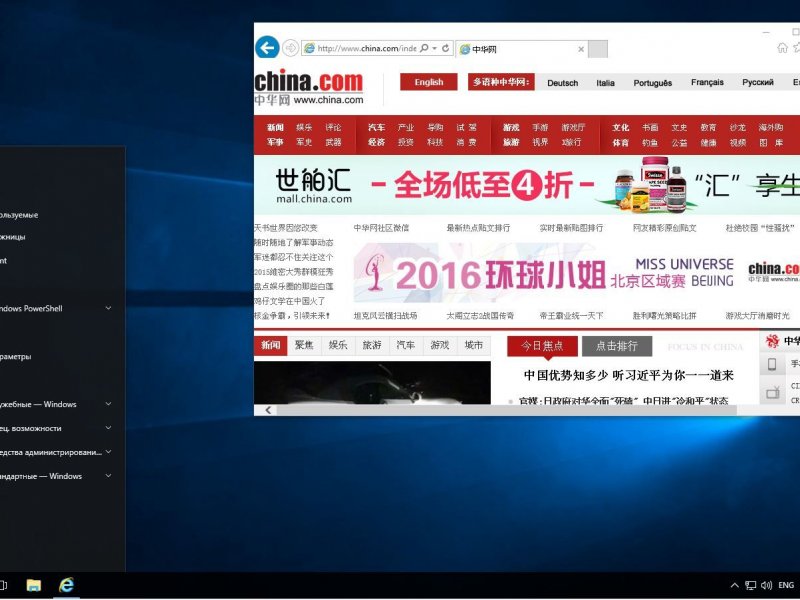Click the 体育 link in red navigation bar

(x=620, y=142)
